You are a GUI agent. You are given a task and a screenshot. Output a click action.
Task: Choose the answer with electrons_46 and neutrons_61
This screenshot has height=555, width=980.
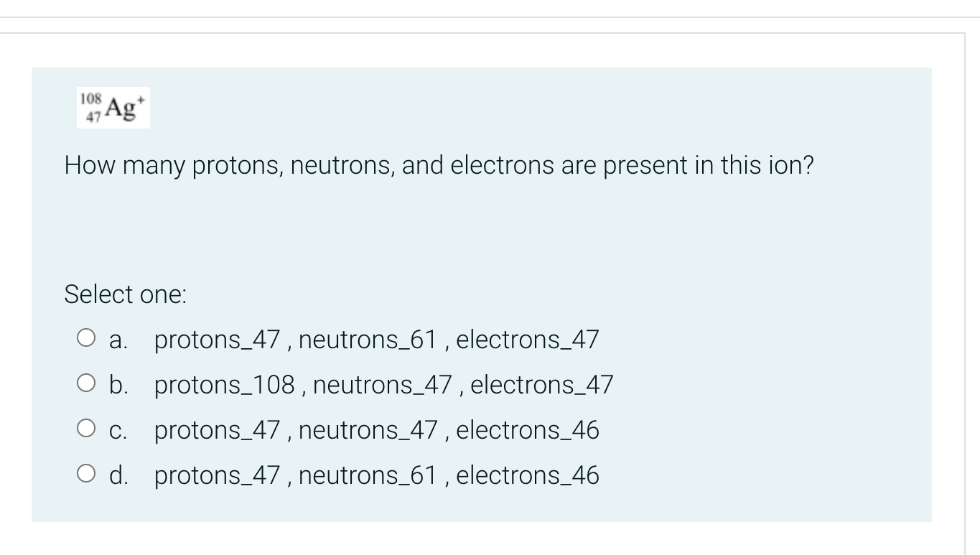[x=378, y=475]
